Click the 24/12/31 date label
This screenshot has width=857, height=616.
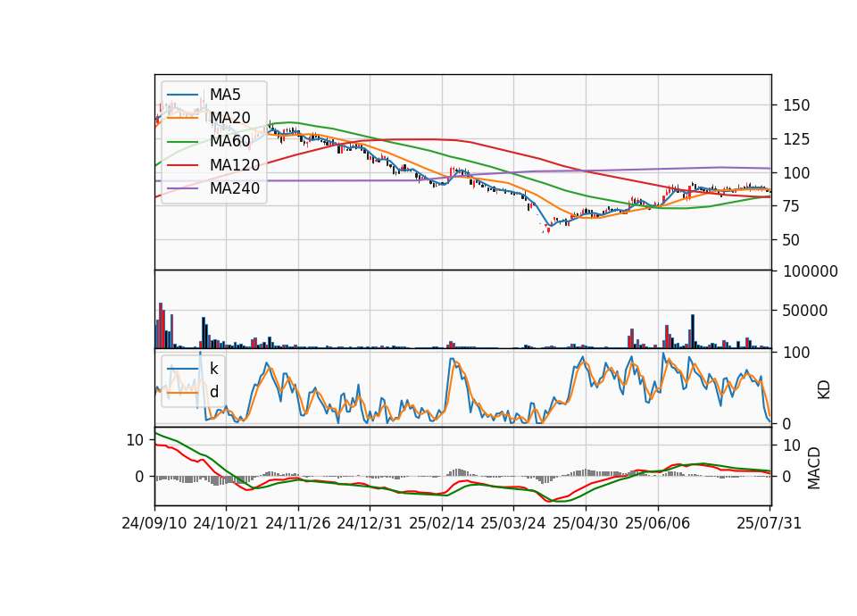pyautogui.click(x=369, y=523)
